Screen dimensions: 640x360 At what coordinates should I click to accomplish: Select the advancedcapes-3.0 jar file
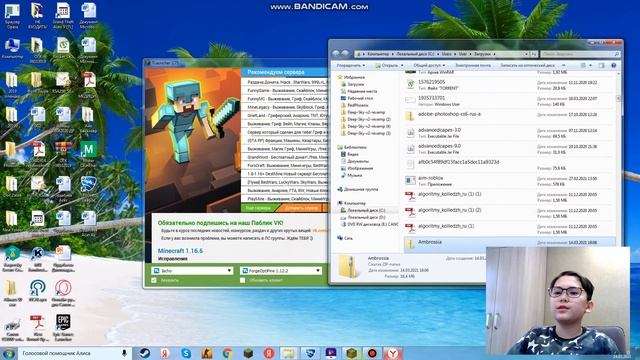tap(510, 133)
